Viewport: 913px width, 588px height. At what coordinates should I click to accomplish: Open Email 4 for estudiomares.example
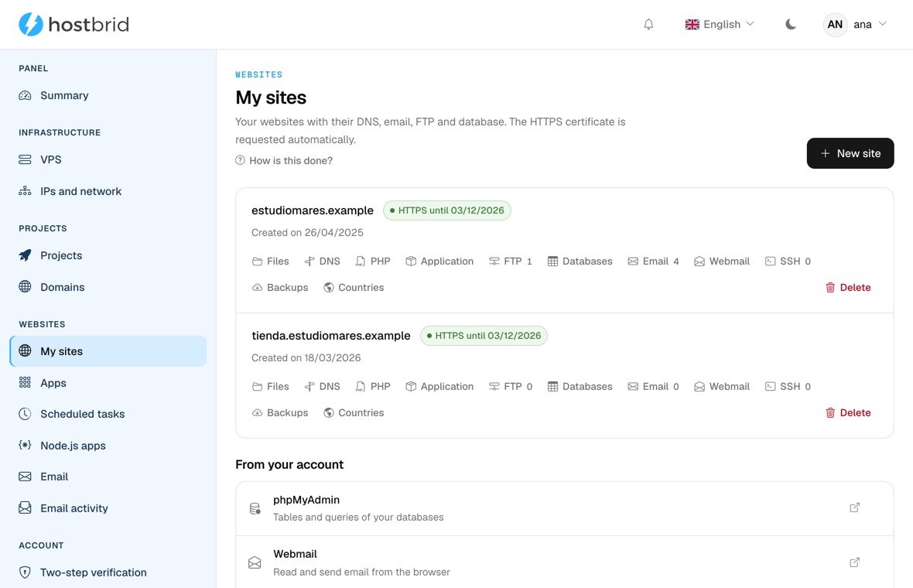pos(653,262)
